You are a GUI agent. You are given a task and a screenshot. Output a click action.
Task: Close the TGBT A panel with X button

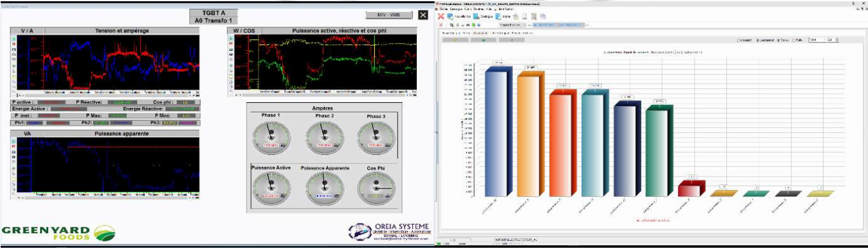423,15
